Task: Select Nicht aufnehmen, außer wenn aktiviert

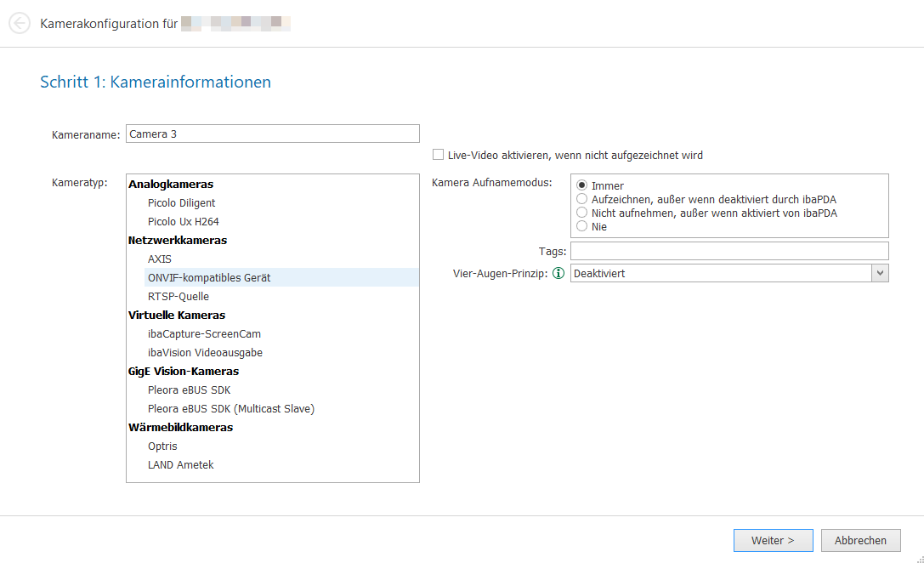Action: (581, 213)
